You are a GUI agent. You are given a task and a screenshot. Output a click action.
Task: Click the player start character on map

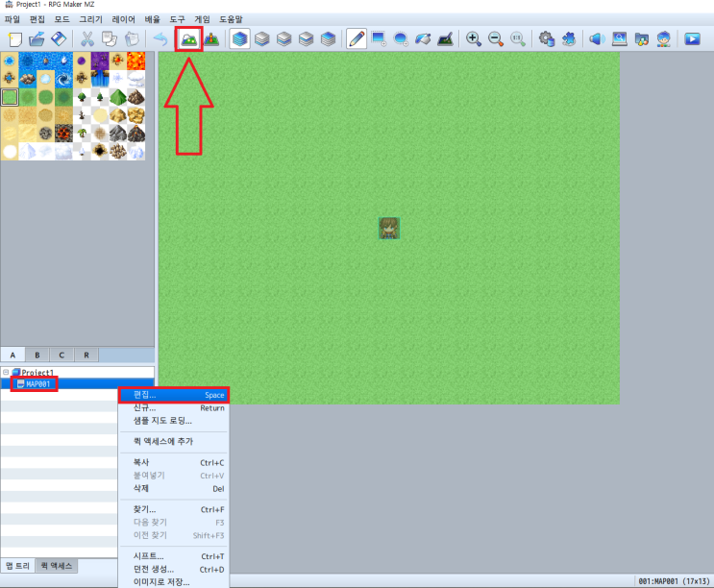coord(389,228)
